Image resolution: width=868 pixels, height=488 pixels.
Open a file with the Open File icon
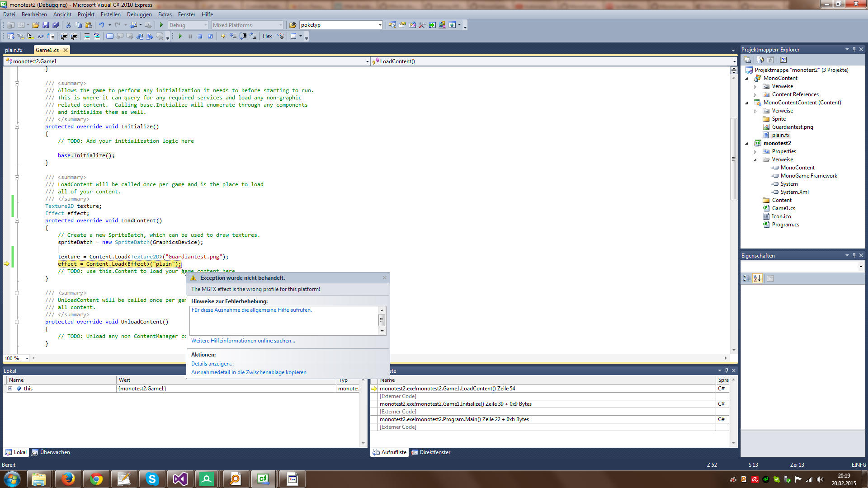coord(36,25)
